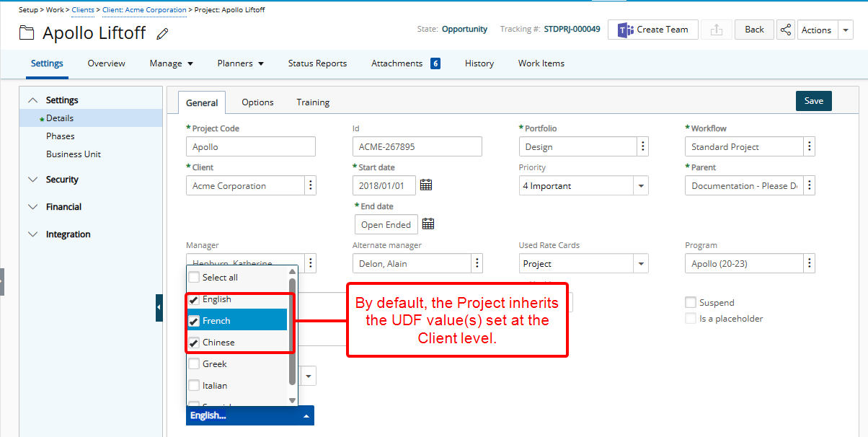Click the share icon next to Back
Viewport: 868px width, 437px height.
coord(786,30)
